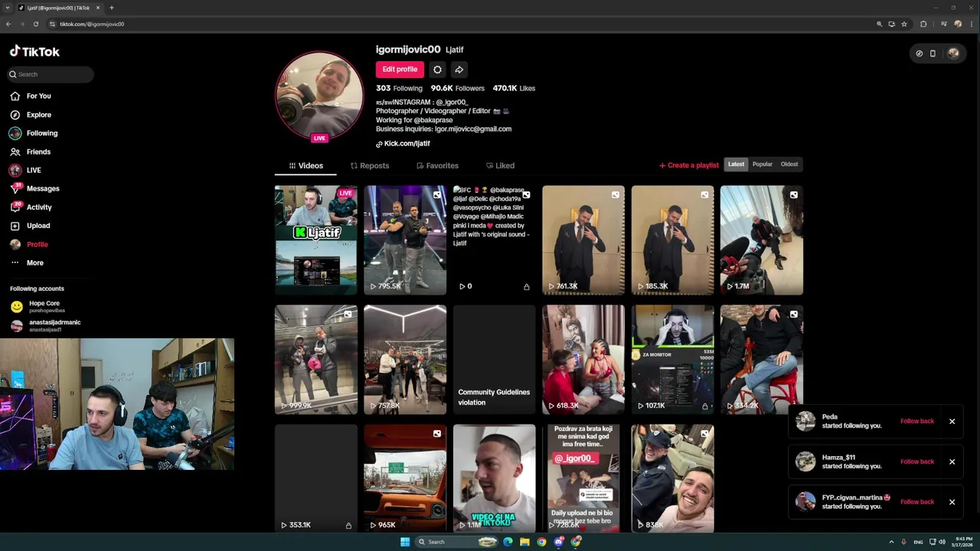Go to Following in sidebar
980x551 pixels.
(x=42, y=133)
